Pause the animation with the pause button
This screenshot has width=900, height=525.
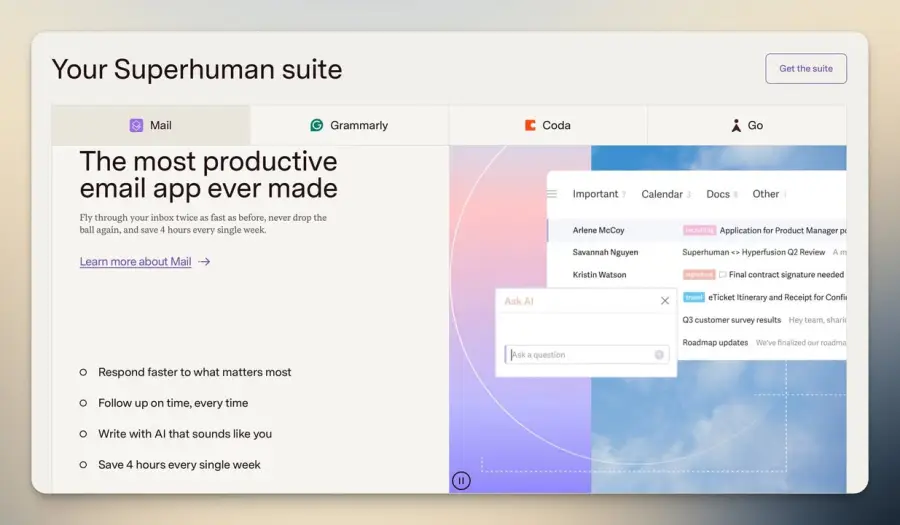click(461, 480)
